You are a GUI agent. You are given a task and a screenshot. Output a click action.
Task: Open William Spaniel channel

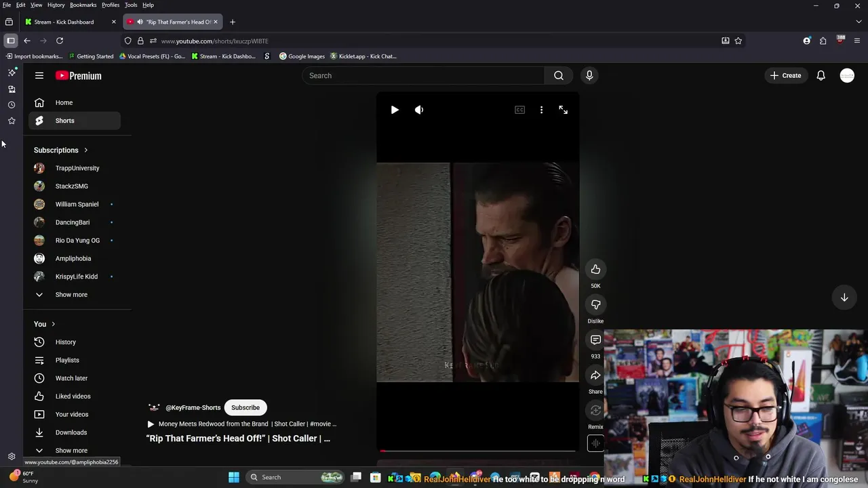coord(75,204)
